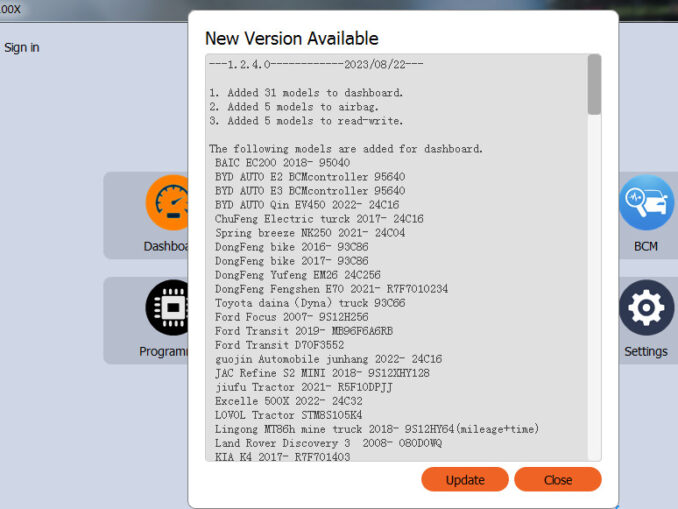
Task: Click the changelog scrollbar thumb
Action: pos(594,84)
